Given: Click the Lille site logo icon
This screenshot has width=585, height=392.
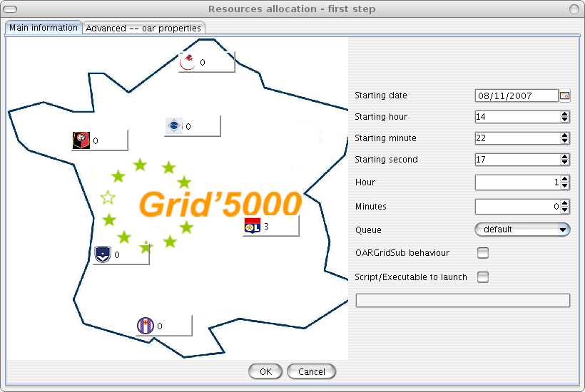Looking at the screenshot, I should click(x=188, y=62).
